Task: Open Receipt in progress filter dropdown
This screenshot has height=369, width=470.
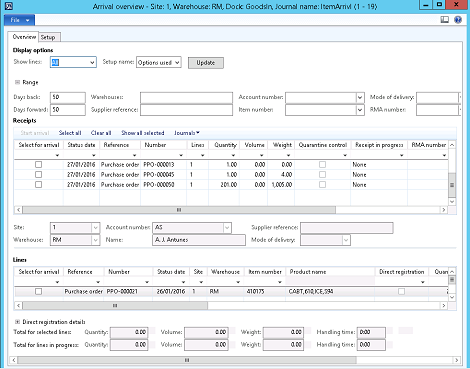Action: coord(402,155)
